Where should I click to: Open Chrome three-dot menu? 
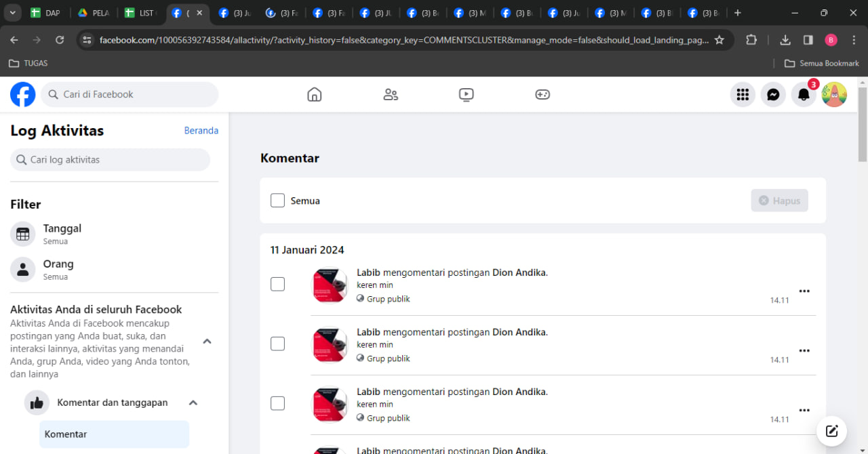[854, 40]
